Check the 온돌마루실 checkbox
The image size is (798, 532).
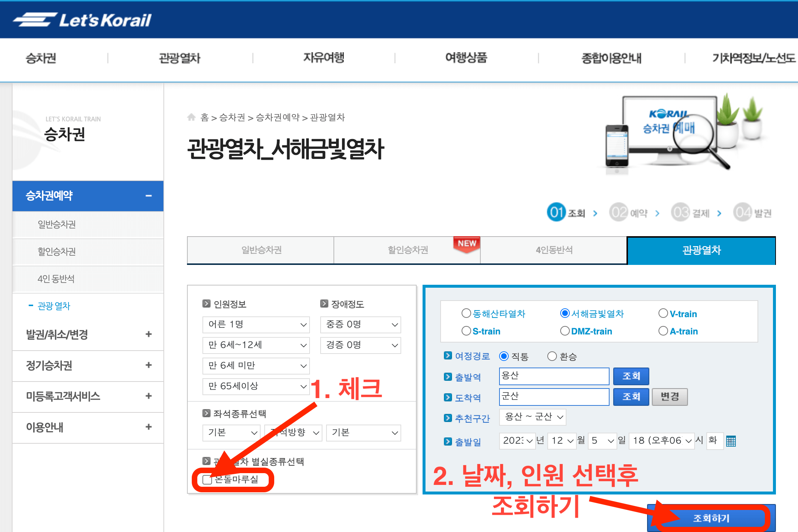[x=206, y=479]
